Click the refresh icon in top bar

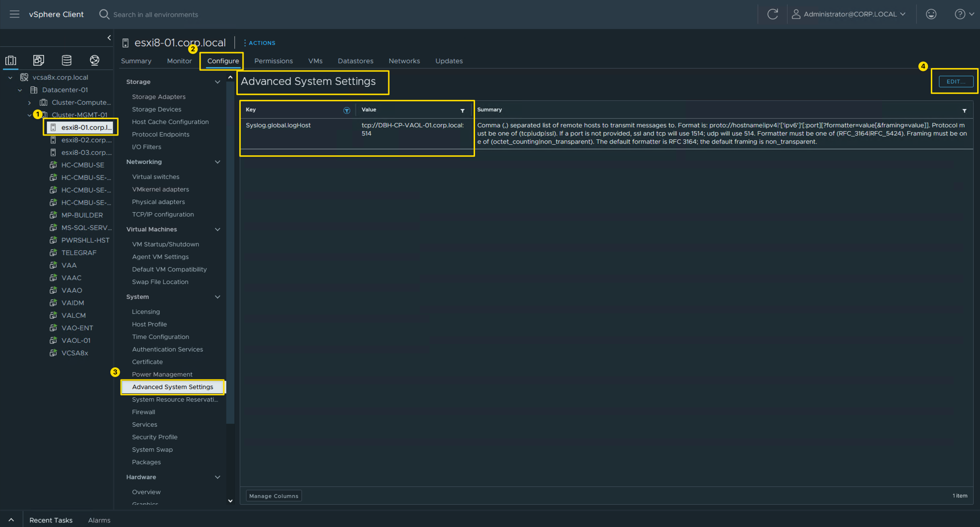pos(772,14)
